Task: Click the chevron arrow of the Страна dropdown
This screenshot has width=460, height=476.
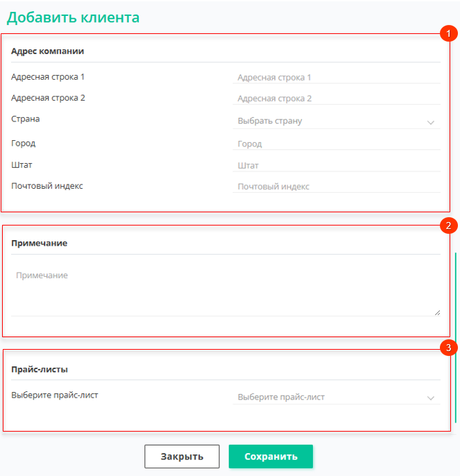Action: point(431,123)
